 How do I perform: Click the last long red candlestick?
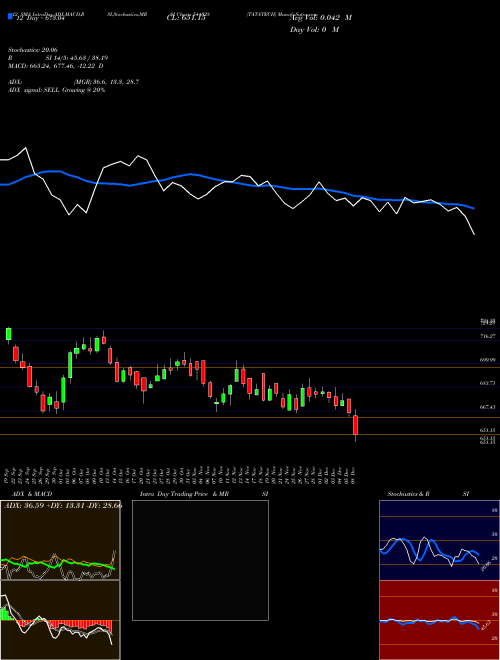(x=356, y=426)
